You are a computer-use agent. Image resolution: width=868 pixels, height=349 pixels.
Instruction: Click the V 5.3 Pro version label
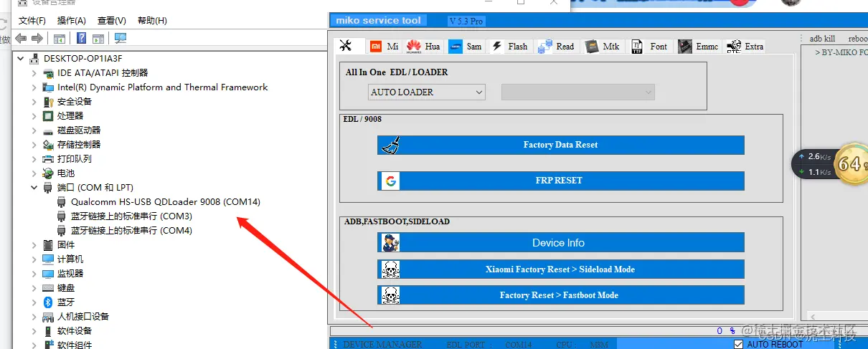(x=466, y=21)
